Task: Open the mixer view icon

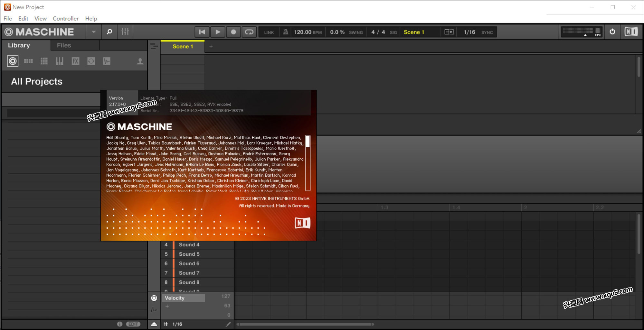Action: 125,32
